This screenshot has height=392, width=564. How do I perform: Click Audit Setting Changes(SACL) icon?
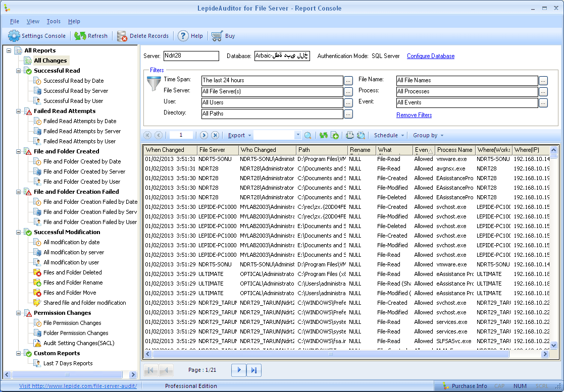point(37,343)
